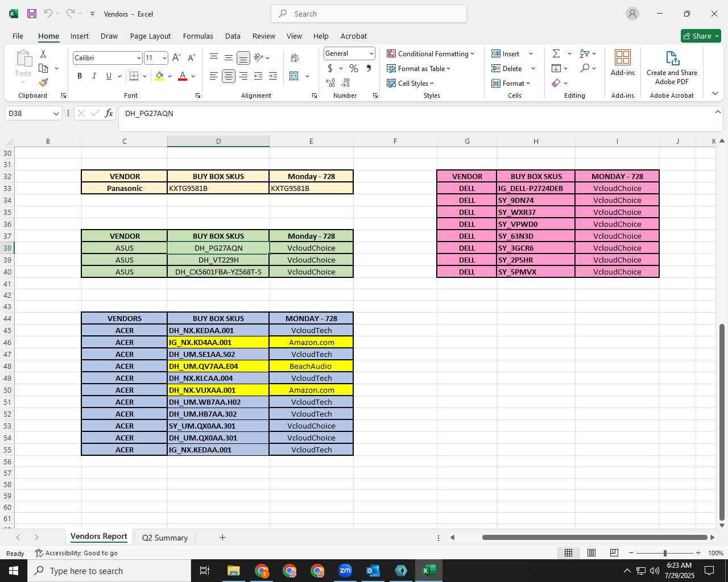
Task: Click the Increase Indent icon
Action: tap(273, 76)
